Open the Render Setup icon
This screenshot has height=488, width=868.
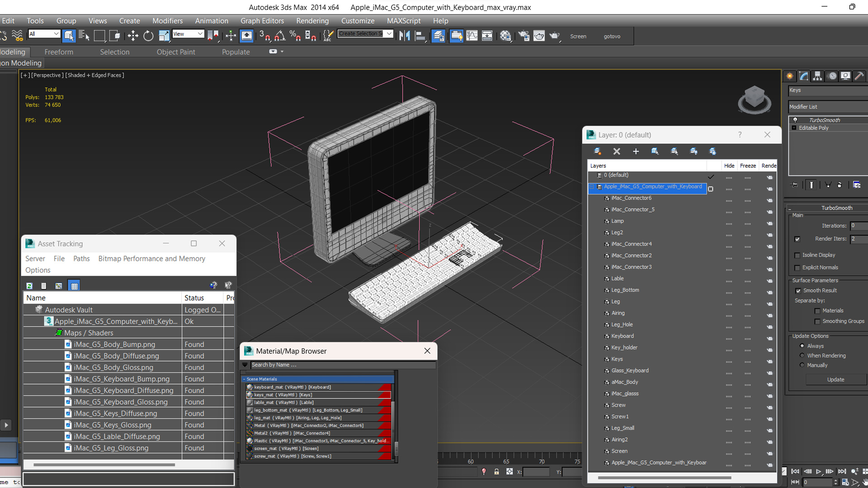[524, 36]
